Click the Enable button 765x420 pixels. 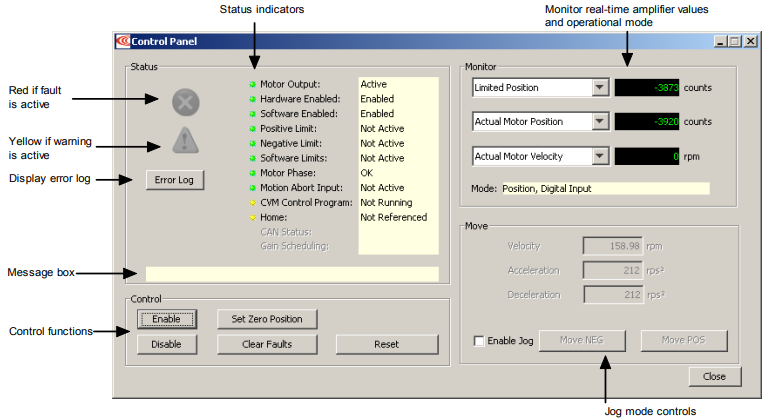(167, 319)
